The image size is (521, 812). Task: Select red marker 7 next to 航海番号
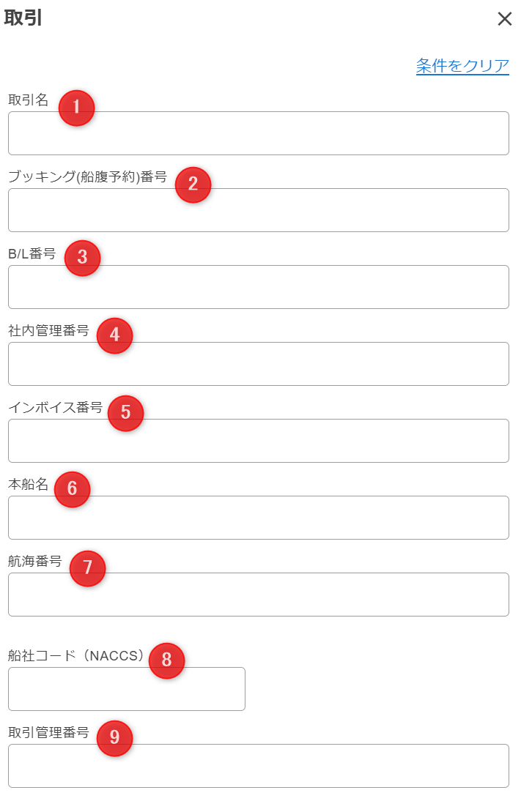pyautogui.click(x=87, y=568)
